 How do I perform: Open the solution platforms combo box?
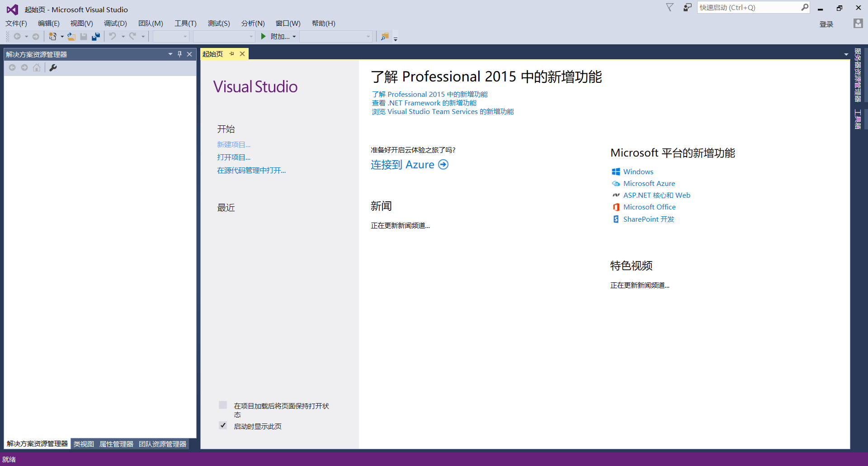(224, 37)
